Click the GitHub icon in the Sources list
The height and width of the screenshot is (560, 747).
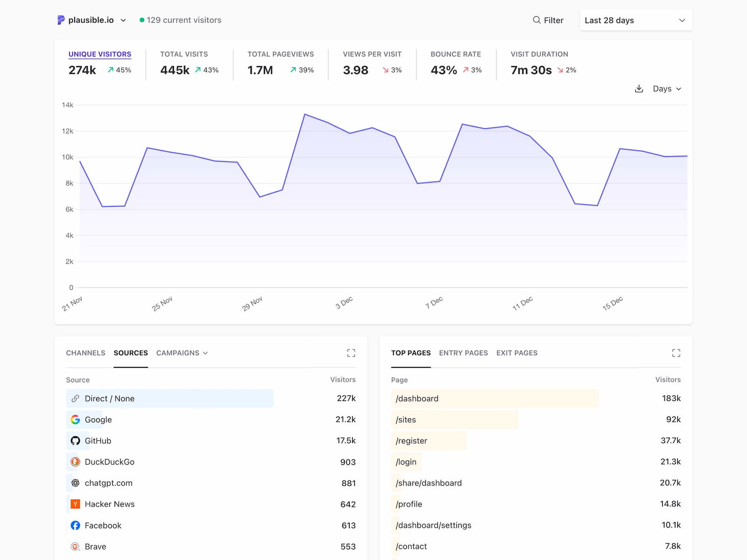(x=75, y=441)
